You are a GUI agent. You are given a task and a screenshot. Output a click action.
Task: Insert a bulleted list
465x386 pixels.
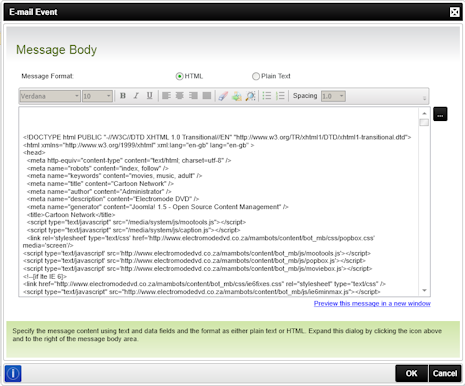267,96
